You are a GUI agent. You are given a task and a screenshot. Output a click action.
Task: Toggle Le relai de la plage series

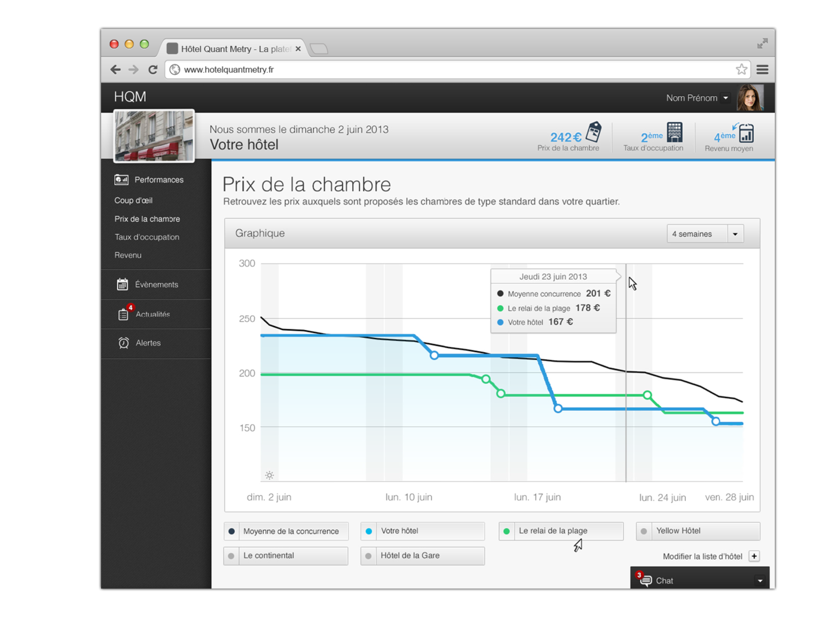[561, 531]
